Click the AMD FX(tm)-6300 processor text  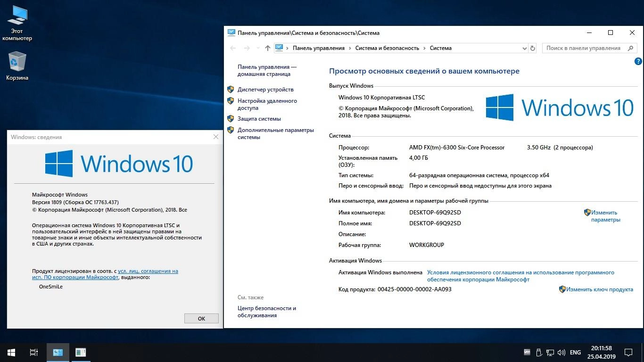(x=457, y=148)
